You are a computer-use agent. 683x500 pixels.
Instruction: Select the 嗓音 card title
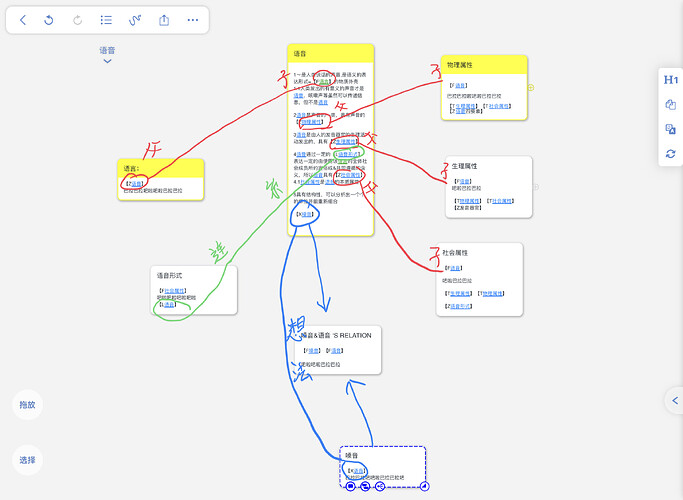coord(352,456)
